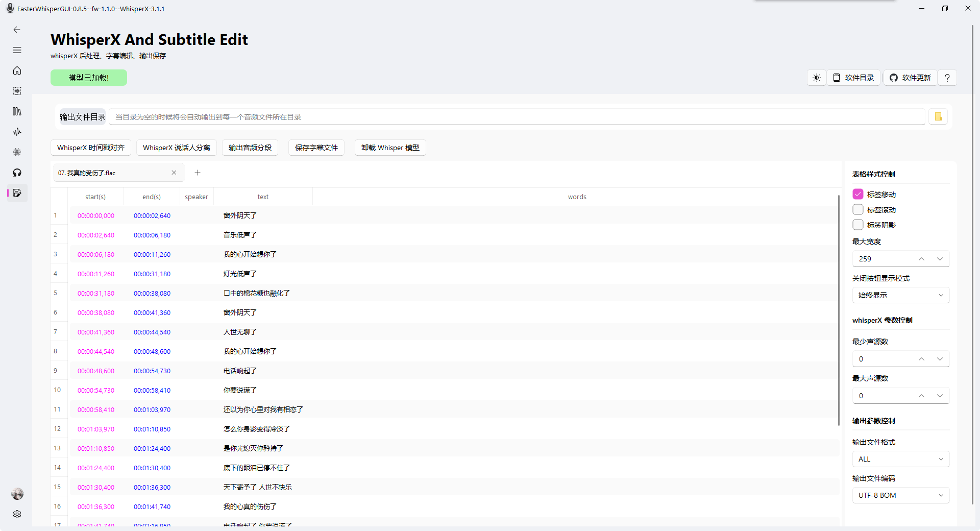The width and height of the screenshot is (980, 531).
Task: Increase 最大宽度 value with up stepper
Action: click(x=921, y=259)
